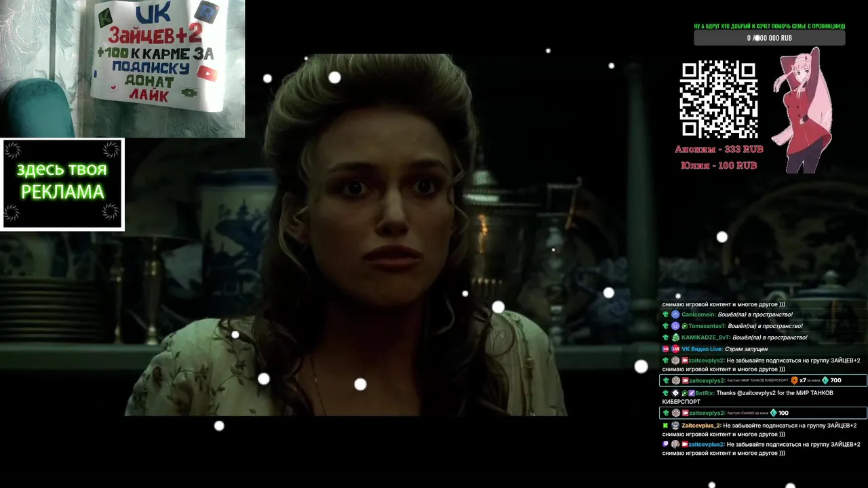Click donor line 'Юлия - 100 RUB'
The height and width of the screenshot is (488, 868).
coord(719,165)
